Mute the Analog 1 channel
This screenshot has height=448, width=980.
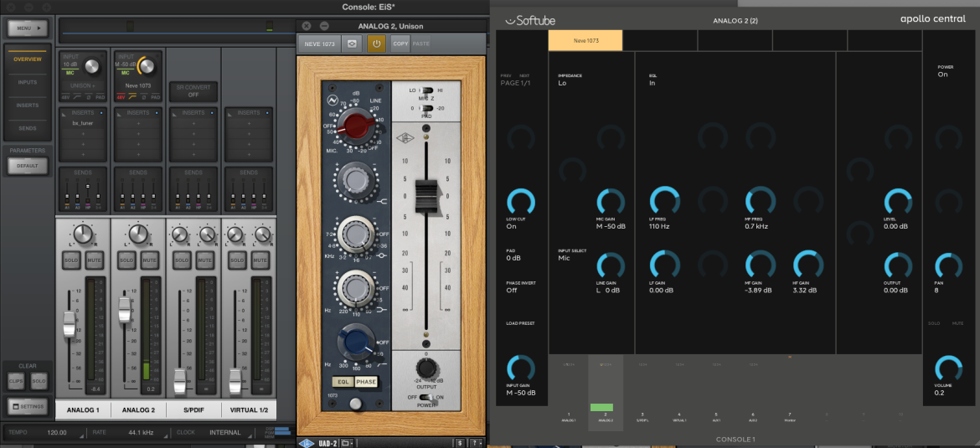pos(94,260)
